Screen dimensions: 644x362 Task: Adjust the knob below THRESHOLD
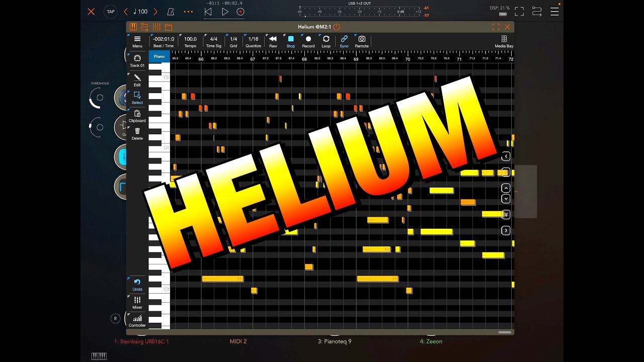(x=97, y=127)
